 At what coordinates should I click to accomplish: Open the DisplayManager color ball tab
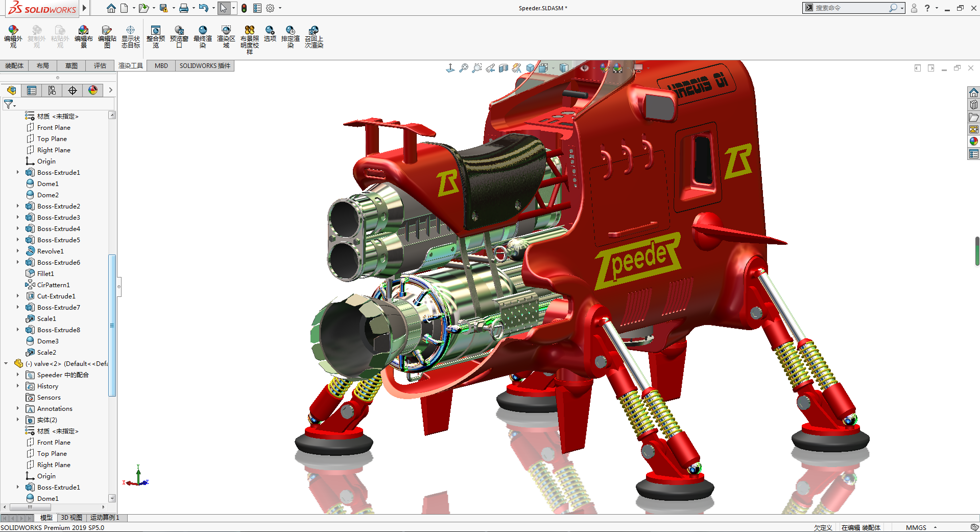click(x=93, y=90)
